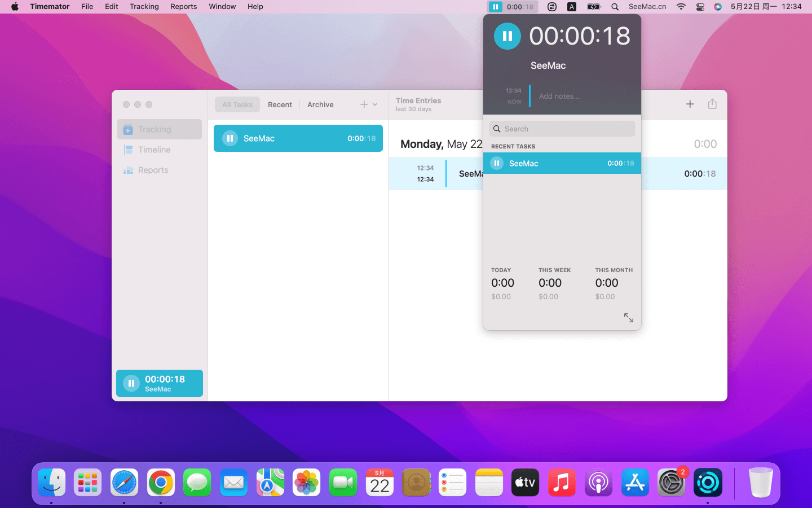The height and width of the screenshot is (508, 812).
Task: Open Google Chrome from the Dock
Action: 161,483
